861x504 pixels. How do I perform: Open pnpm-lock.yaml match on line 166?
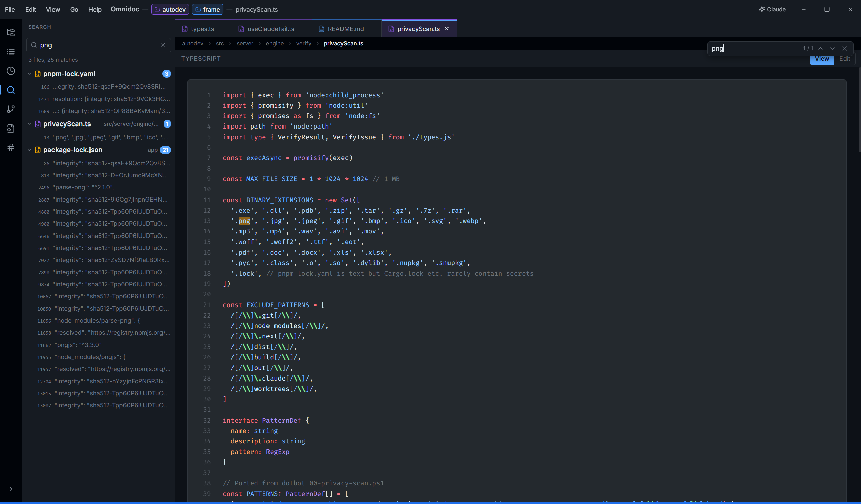[99, 87]
